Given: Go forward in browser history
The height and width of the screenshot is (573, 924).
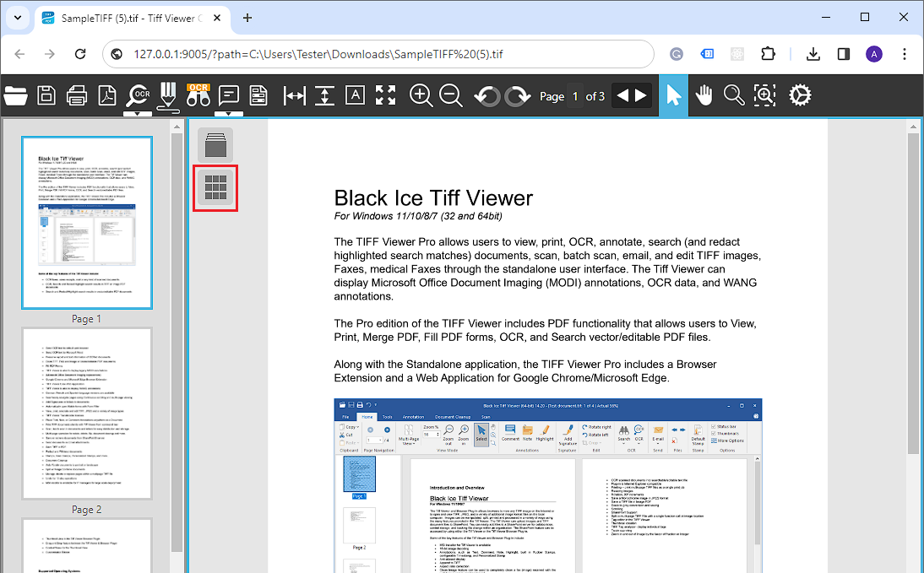Looking at the screenshot, I should [50, 54].
